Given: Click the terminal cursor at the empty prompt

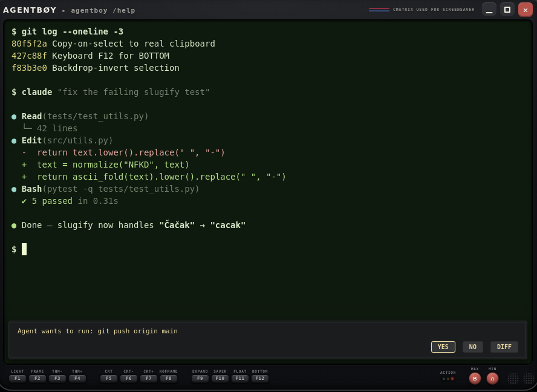Looking at the screenshot, I should click(x=24, y=249).
